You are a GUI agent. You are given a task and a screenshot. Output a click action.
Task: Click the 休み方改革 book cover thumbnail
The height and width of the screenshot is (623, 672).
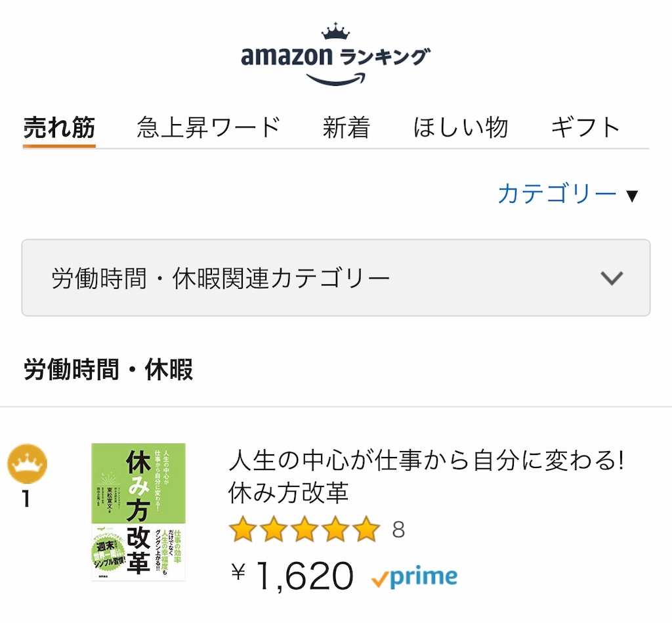[138, 512]
